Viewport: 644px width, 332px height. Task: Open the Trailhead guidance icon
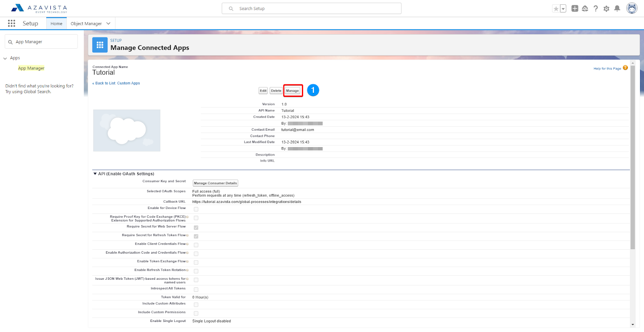tap(585, 8)
